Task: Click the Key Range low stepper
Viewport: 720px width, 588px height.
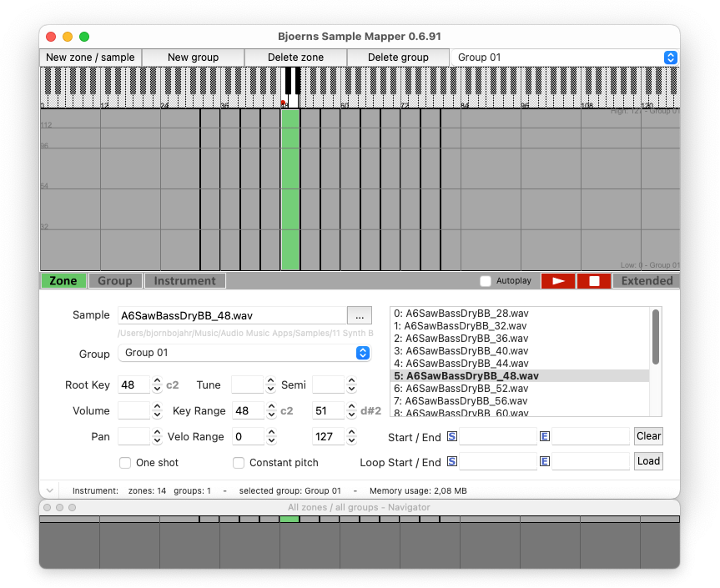Action: pos(271,411)
